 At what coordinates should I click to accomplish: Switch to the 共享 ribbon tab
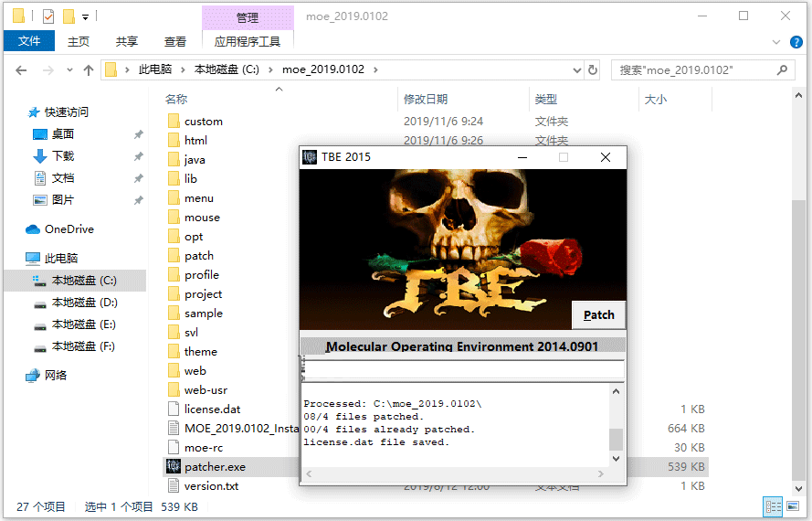[x=126, y=41]
